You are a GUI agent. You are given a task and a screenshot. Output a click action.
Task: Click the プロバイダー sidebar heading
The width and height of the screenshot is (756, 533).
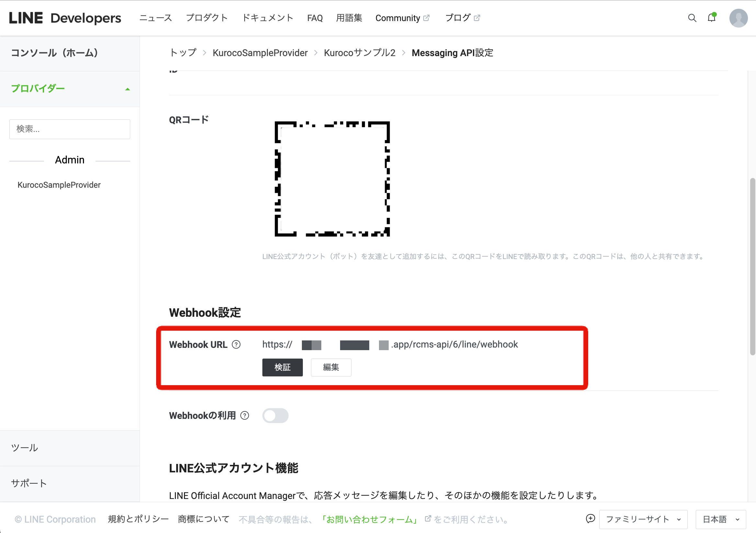pyautogui.click(x=38, y=89)
